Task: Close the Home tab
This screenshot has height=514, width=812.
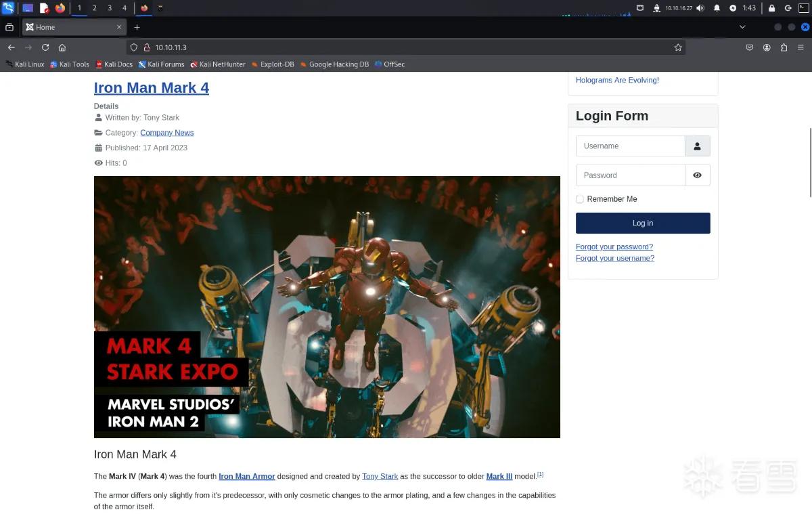Action: click(x=119, y=27)
